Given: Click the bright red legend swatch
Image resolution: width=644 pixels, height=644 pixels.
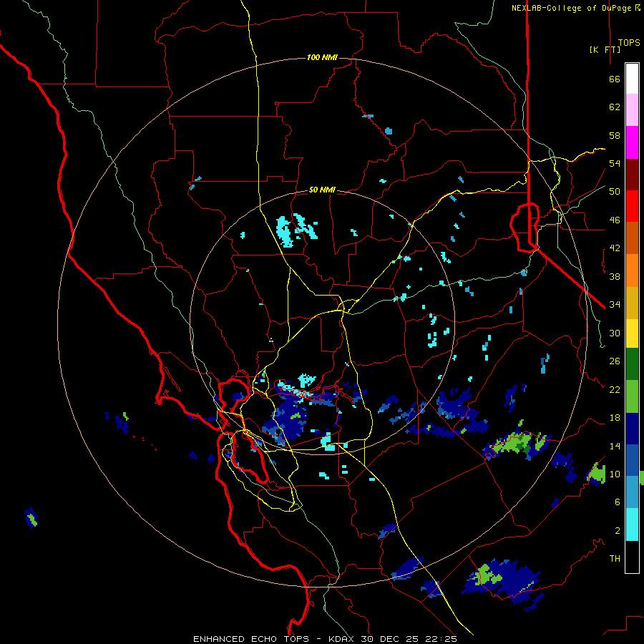Looking at the screenshot, I should (x=632, y=206).
